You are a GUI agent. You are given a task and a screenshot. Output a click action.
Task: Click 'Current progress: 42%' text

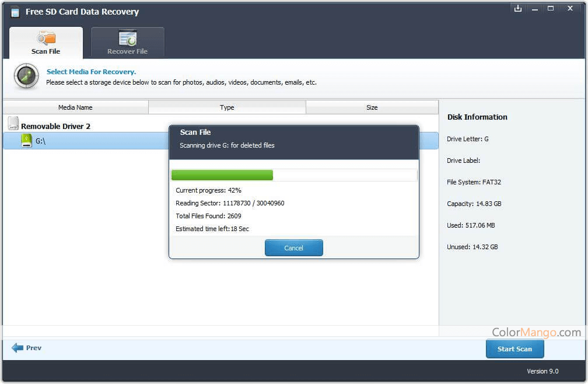point(208,190)
